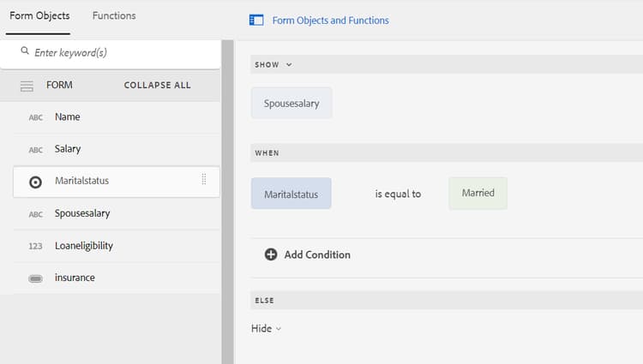Select the Form Objects tab

[39, 16]
